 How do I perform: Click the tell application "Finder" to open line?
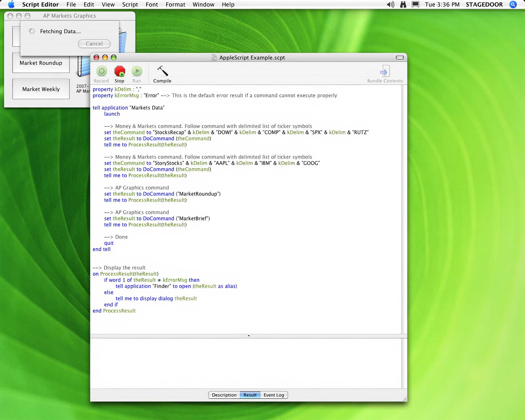tap(176, 286)
